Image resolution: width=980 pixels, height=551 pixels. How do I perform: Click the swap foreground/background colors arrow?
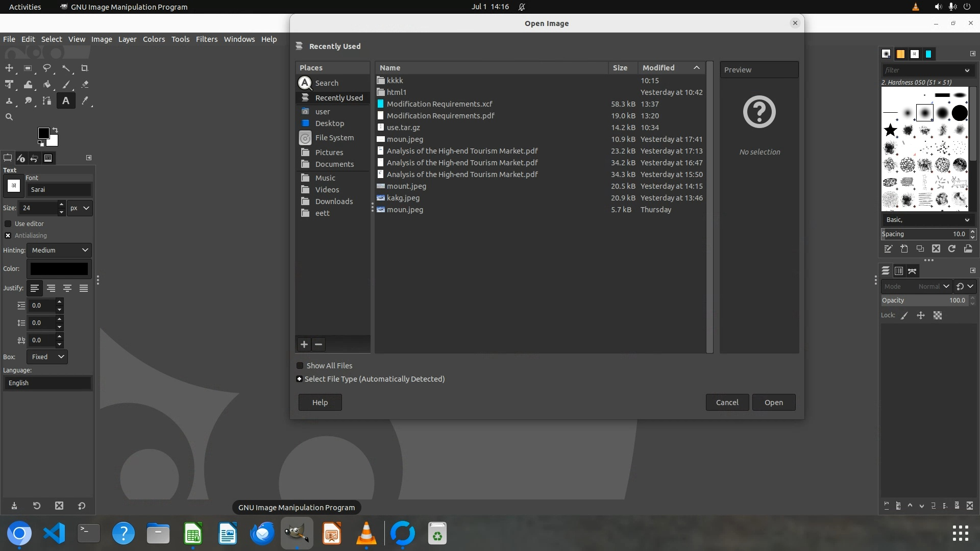pyautogui.click(x=55, y=130)
